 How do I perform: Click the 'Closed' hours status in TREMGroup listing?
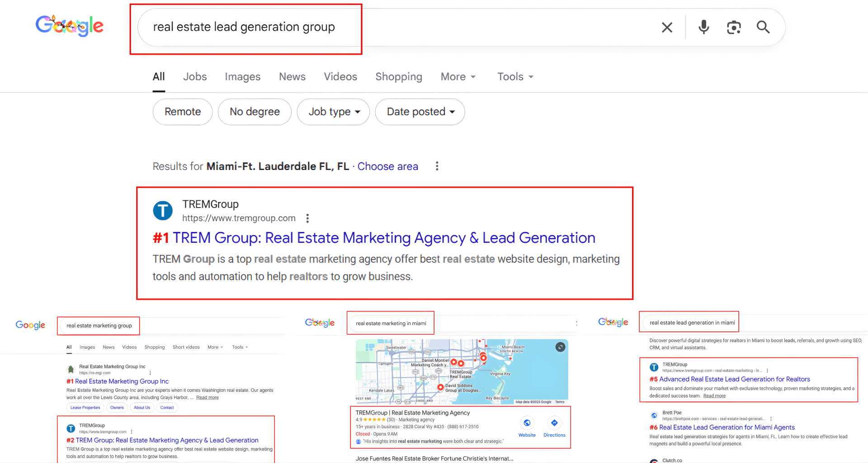(363, 434)
